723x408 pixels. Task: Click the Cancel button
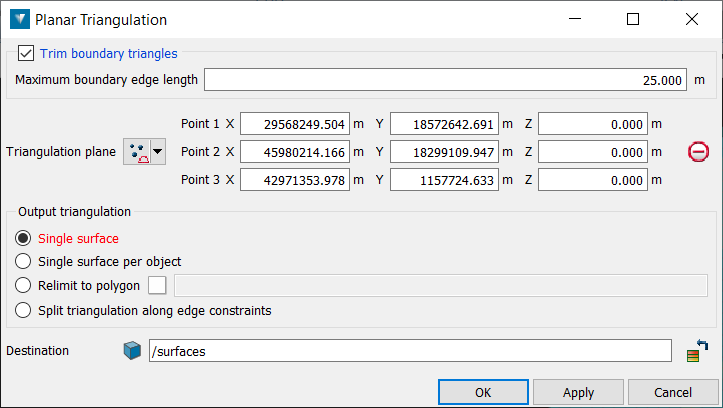pyautogui.click(x=672, y=392)
